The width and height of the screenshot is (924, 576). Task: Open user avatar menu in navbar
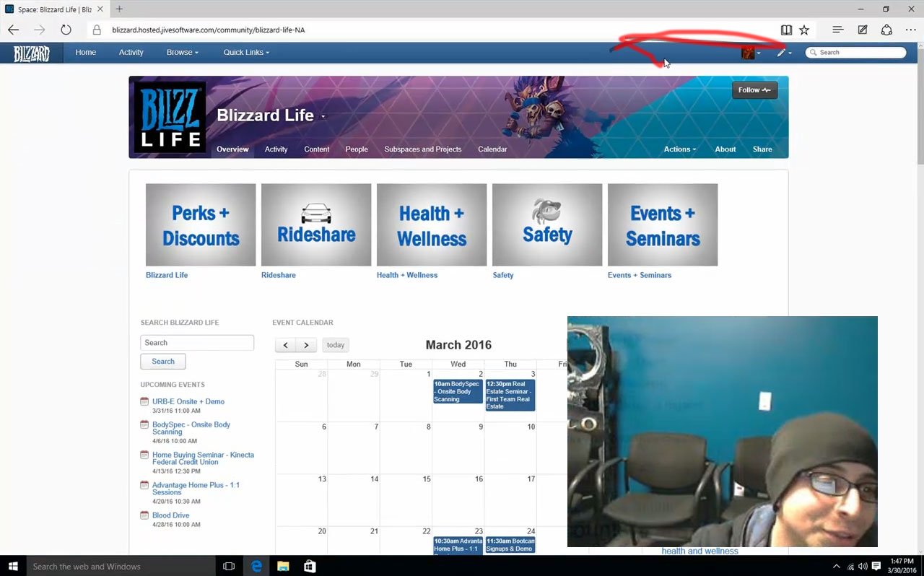click(751, 53)
